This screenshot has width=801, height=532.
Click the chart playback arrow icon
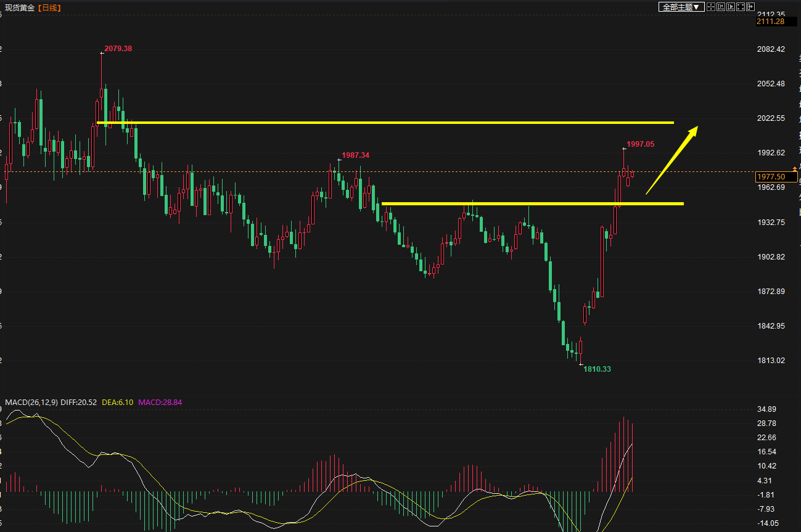pos(731,7)
